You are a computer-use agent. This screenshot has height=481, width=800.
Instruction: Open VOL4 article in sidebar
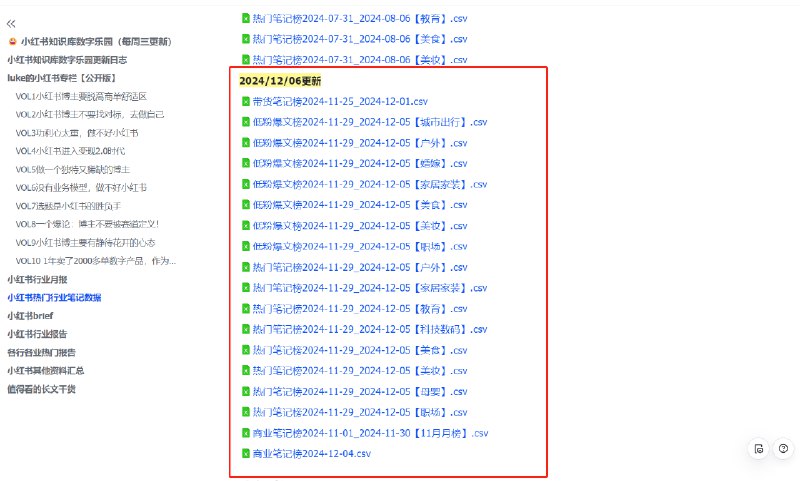70,151
